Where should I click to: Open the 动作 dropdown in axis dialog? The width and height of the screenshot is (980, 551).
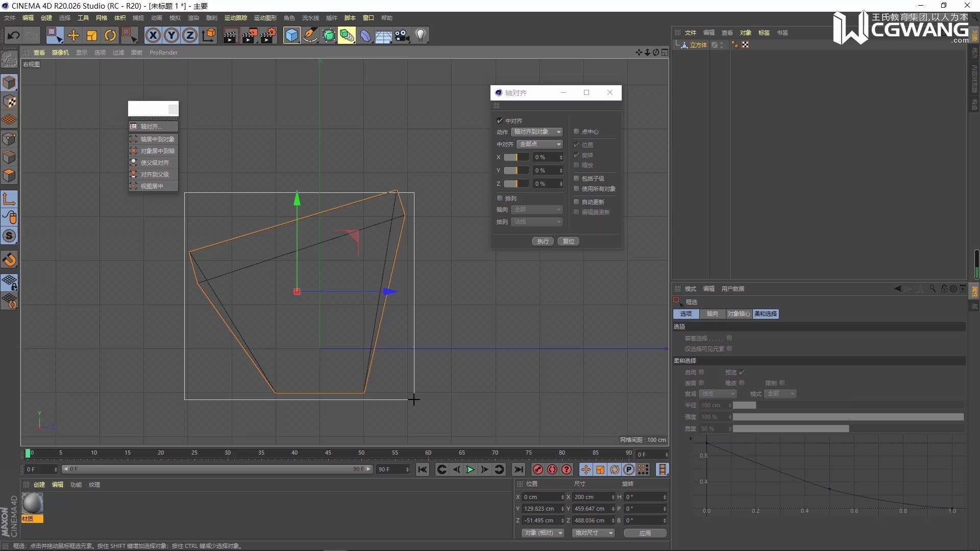[536, 132]
